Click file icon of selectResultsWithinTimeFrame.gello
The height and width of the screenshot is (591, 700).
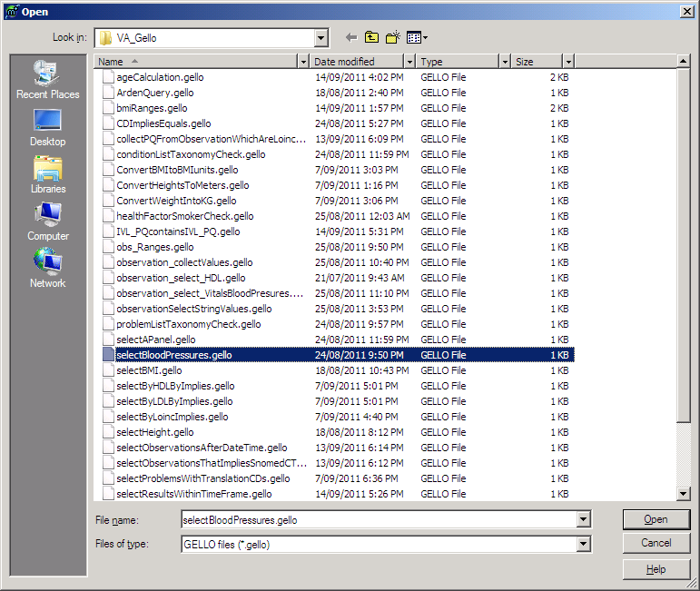point(108,494)
